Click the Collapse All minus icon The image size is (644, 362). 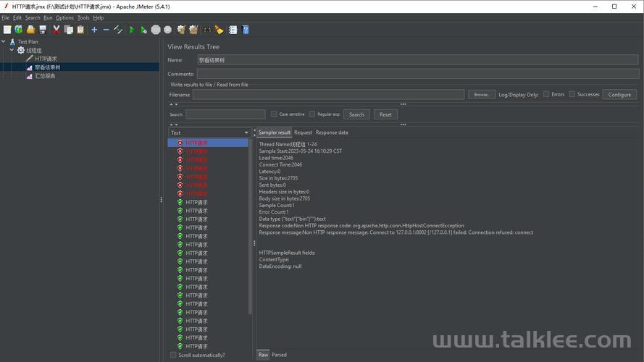coord(106,30)
